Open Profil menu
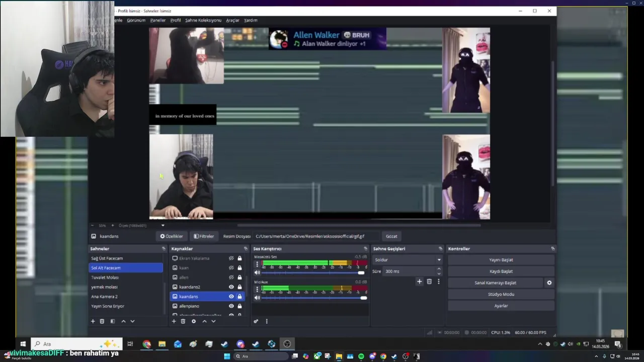 coord(176,20)
